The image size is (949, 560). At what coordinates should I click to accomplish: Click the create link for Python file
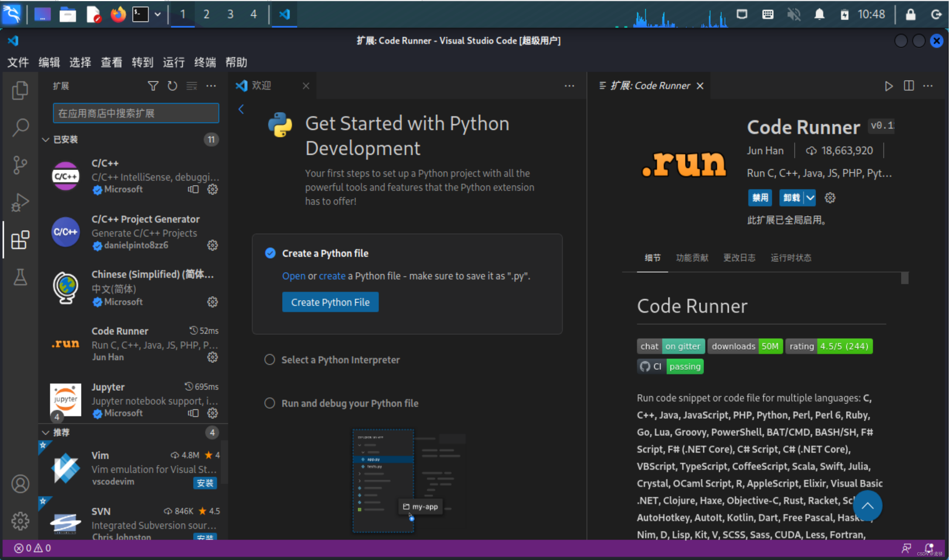coord(332,276)
